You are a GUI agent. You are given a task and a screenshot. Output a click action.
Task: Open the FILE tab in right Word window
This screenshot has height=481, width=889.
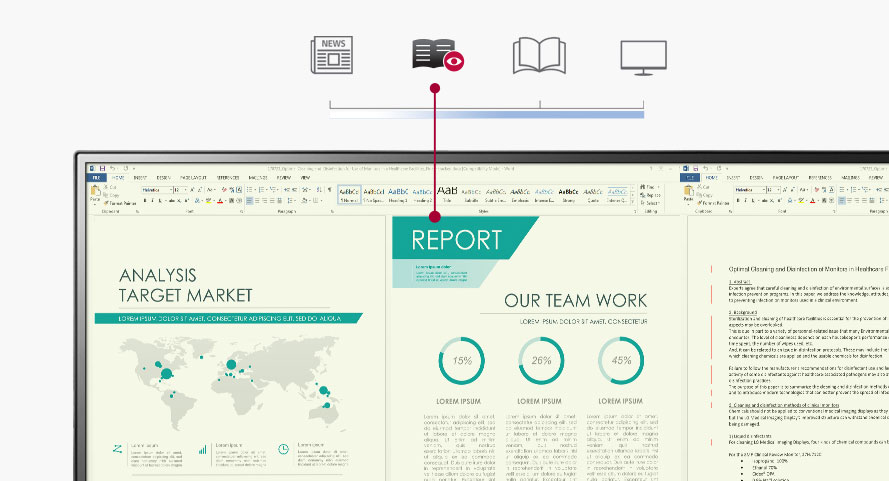[x=690, y=178]
